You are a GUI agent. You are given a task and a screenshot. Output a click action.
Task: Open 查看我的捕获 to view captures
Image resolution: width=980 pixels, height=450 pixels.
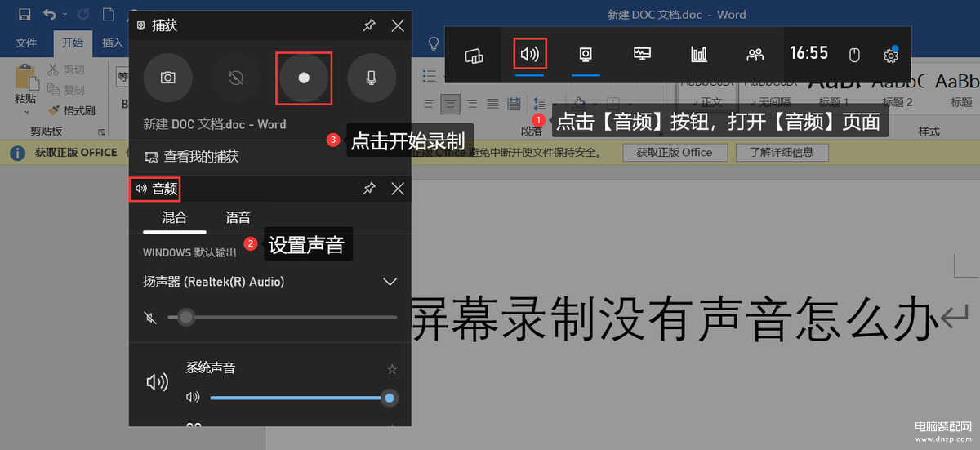[x=191, y=157]
